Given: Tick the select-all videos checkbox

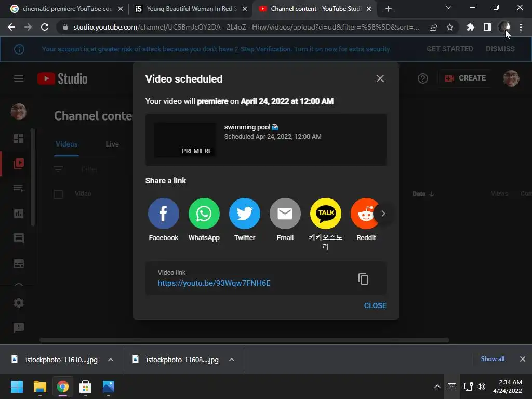Looking at the screenshot, I should pyautogui.click(x=58, y=194).
